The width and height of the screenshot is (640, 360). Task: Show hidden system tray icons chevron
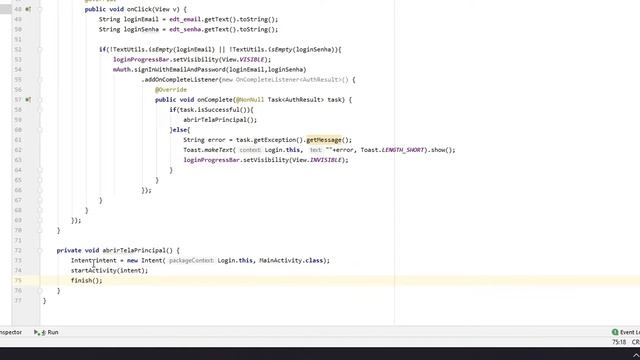636,355
